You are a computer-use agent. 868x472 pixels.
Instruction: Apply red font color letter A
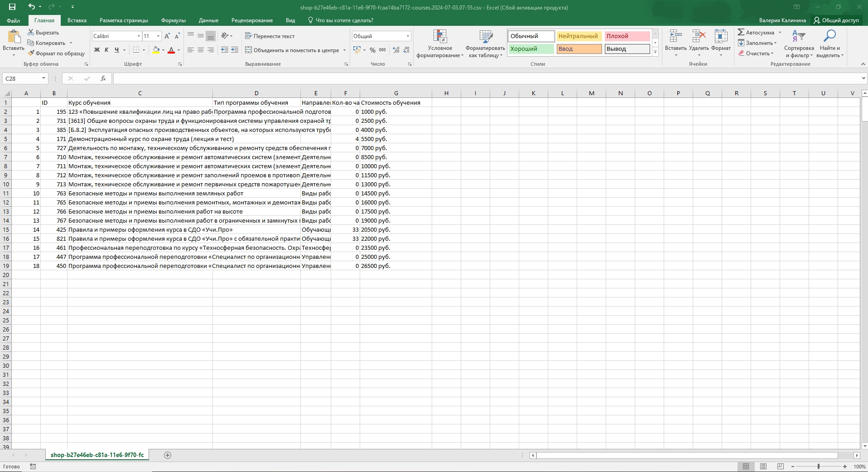pyautogui.click(x=171, y=50)
